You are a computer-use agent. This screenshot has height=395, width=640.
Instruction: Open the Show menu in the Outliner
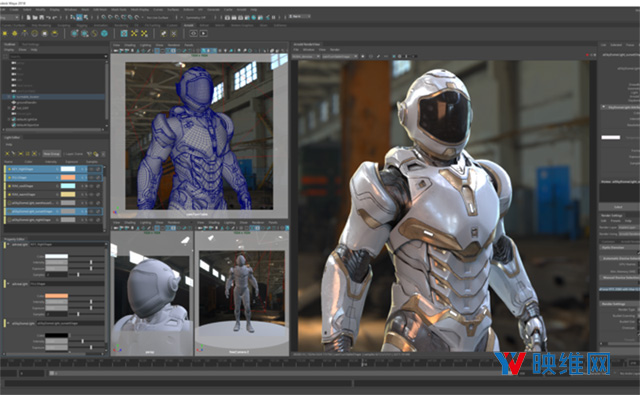tap(22, 50)
